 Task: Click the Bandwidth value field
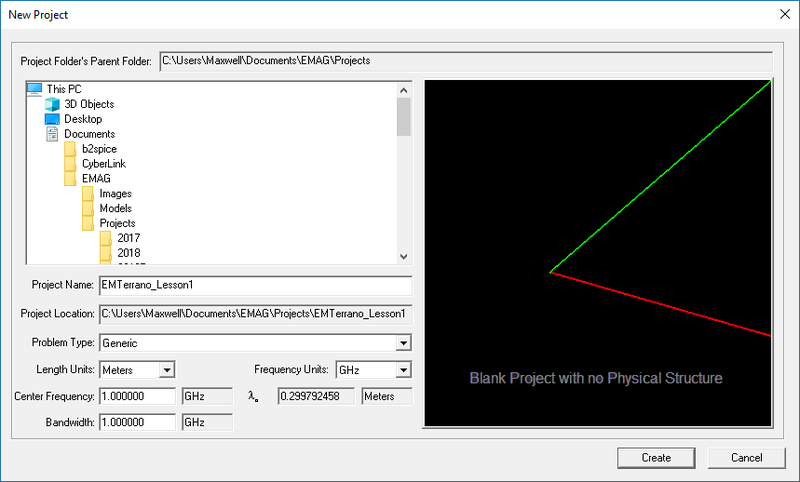point(138,422)
